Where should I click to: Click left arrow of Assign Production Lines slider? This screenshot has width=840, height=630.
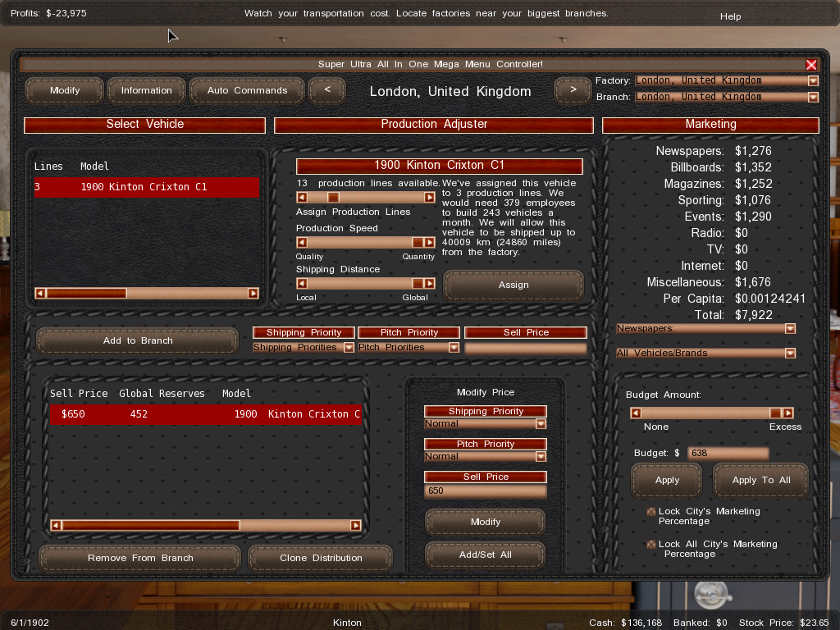[x=302, y=198]
